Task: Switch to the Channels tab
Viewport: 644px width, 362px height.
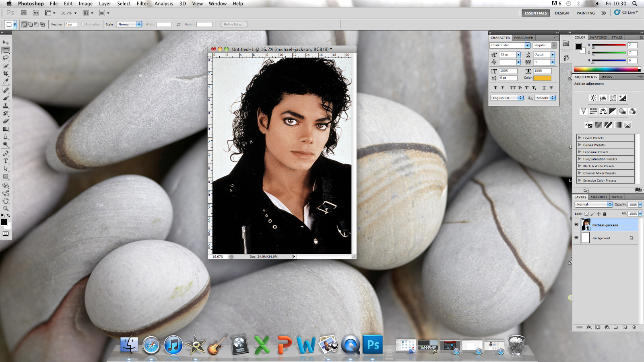Action: point(599,197)
